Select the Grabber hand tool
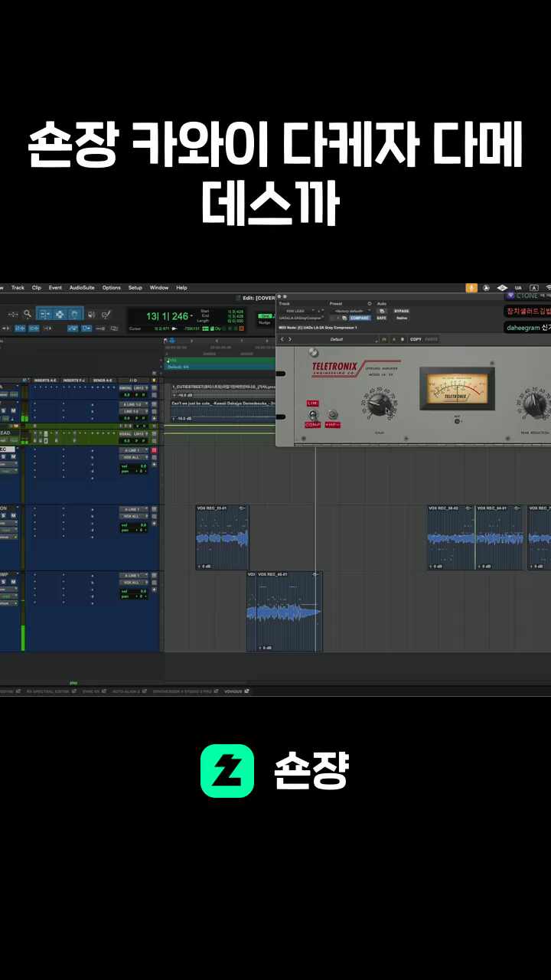This screenshot has height=980, width=551. [74, 314]
